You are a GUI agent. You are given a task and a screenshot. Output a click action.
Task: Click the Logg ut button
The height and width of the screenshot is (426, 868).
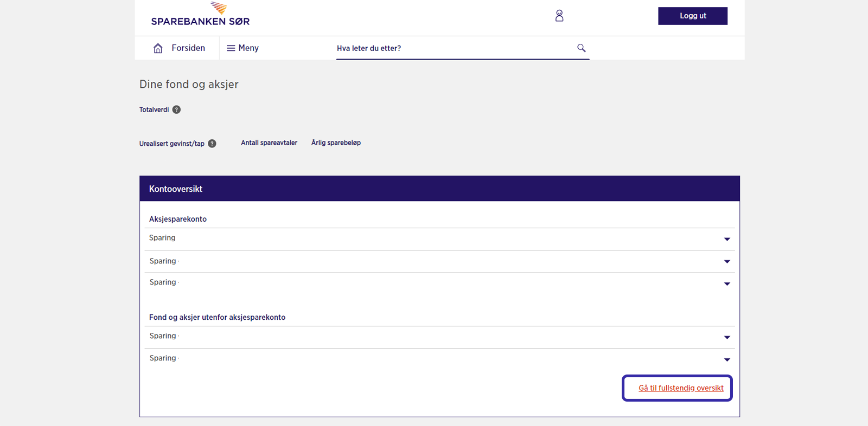click(693, 16)
